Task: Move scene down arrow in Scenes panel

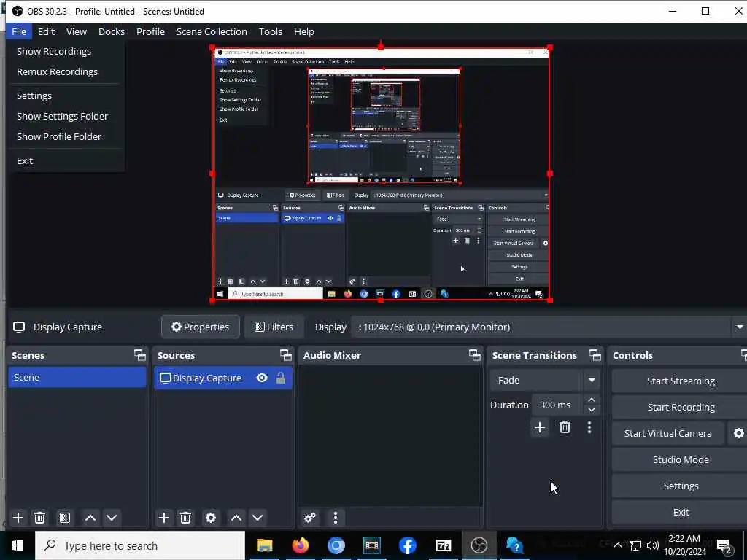Action: coord(112,518)
